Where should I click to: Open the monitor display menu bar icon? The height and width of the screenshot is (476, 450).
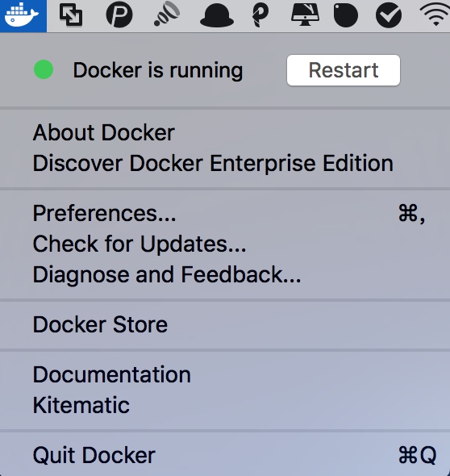(305, 15)
